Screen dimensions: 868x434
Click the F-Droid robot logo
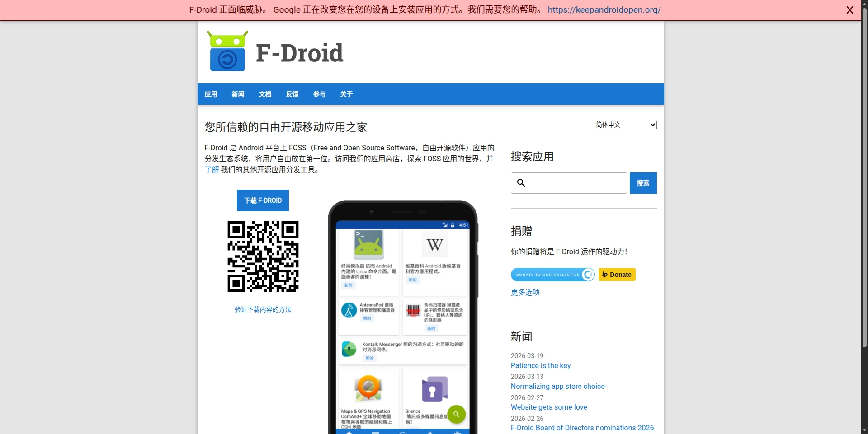pos(227,51)
